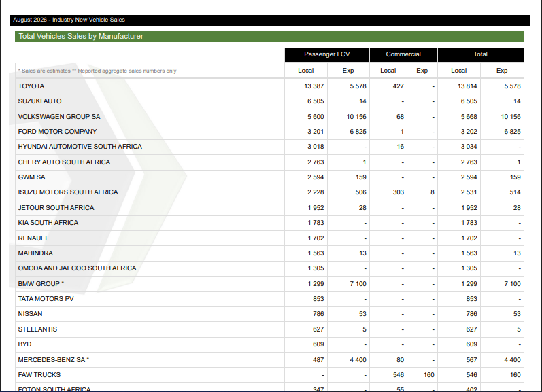542x392 pixels.
Task: Click the TOYOTA row name
Action: point(31,86)
